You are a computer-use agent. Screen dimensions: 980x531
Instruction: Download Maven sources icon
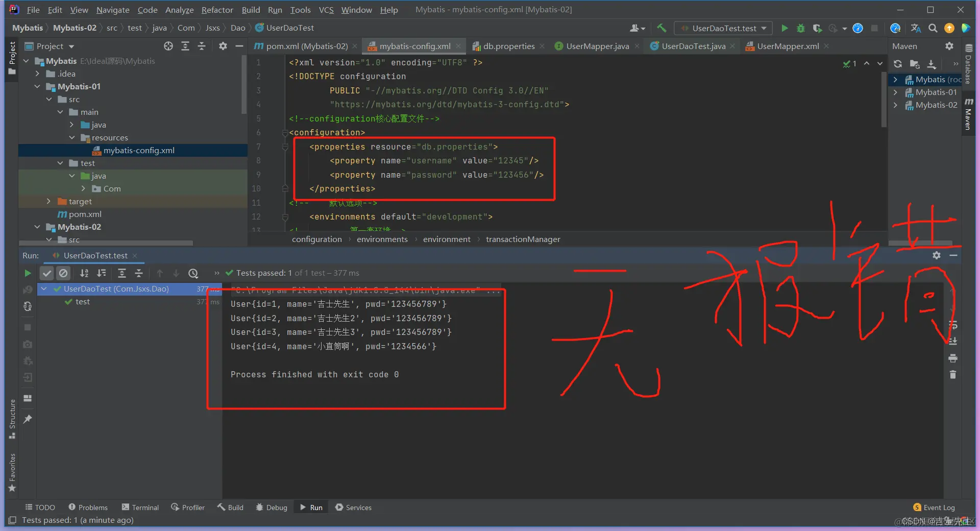932,64
